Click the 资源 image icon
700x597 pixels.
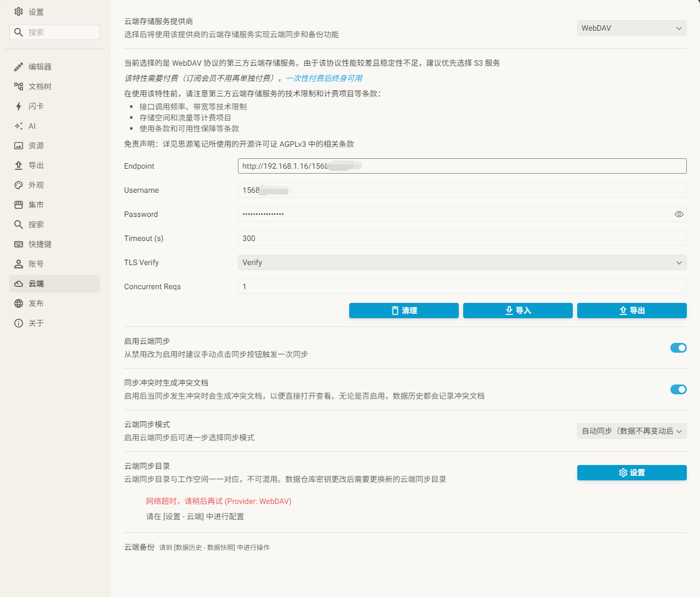[19, 146]
